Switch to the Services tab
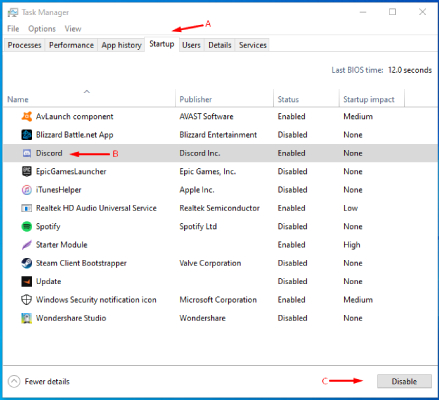The height and width of the screenshot is (400, 439). point(253,45)
